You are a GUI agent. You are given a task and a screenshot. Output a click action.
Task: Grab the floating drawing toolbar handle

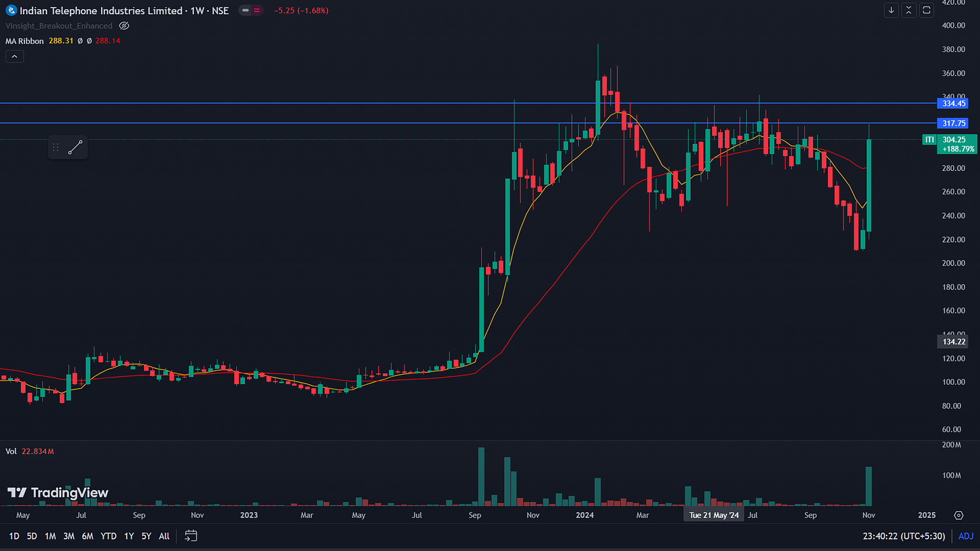pos(56,147)
